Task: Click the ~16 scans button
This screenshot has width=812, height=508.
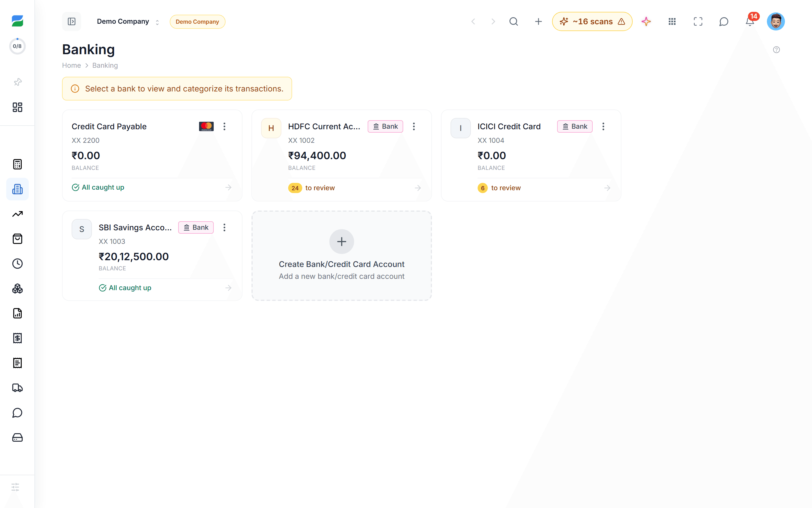Action: pyautogui.click(x=592, y=21)
